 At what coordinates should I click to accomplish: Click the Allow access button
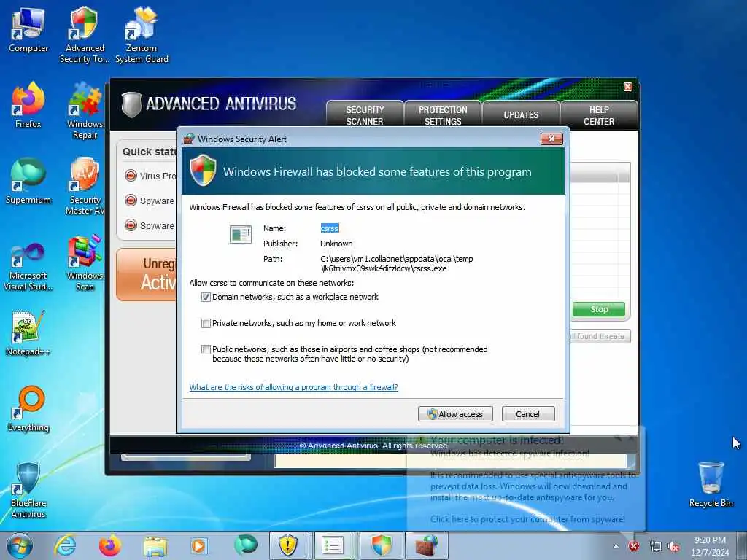click(x=455, y=414)
